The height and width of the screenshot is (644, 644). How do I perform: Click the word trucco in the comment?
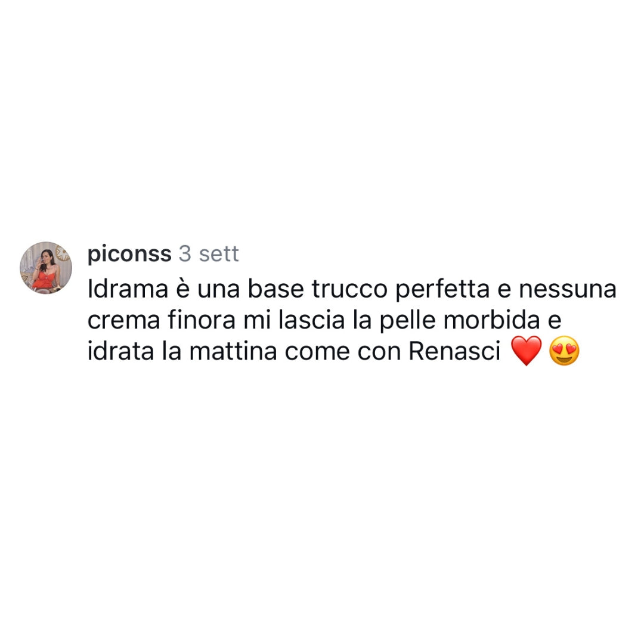pos(349,289)
